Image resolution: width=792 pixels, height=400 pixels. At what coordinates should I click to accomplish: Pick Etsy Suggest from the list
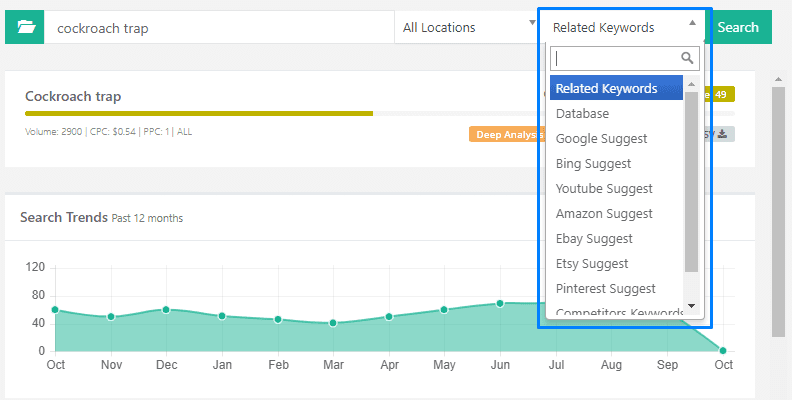[592, 264]
